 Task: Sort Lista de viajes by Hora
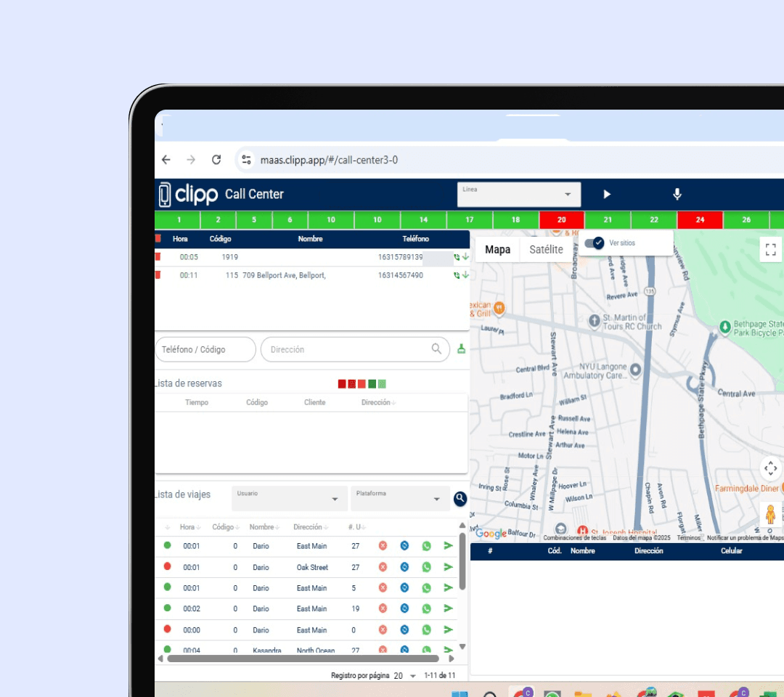click(x=190, y=527)
